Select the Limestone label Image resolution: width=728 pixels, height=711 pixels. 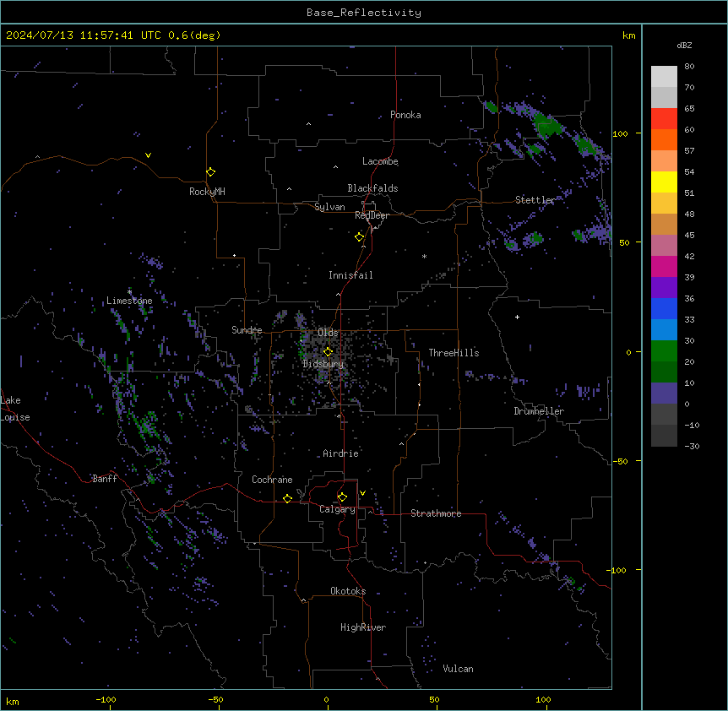pos(129,301)
